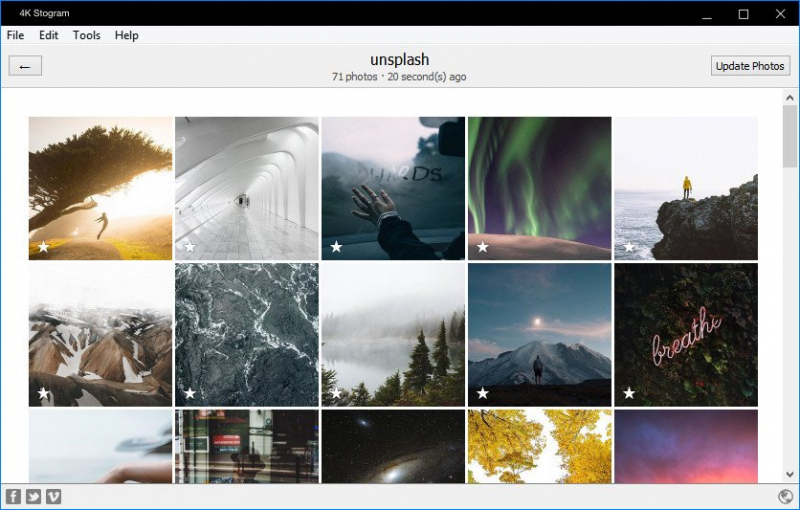
Task: Click the 20 second(s) ago text
Action: click(427, 77)
